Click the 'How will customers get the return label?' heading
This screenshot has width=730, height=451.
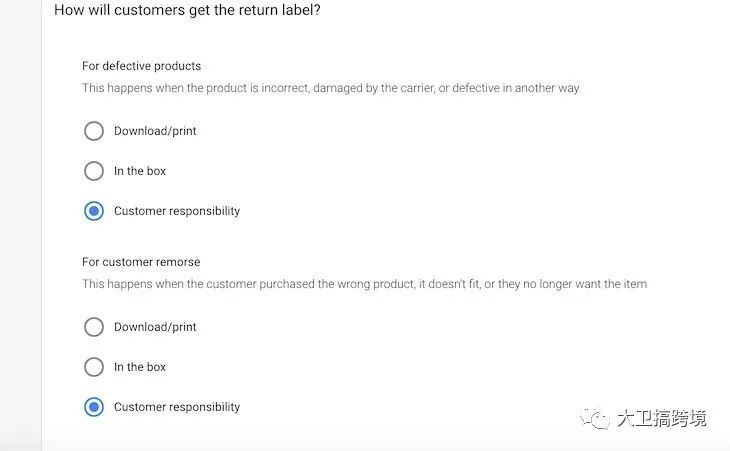point(187,10)
